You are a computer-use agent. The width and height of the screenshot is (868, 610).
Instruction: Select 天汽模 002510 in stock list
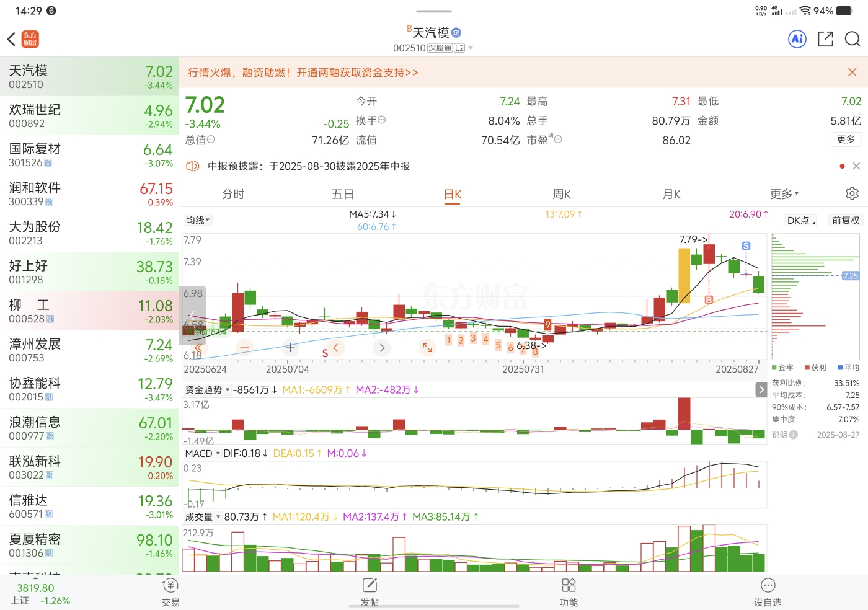[89, 76]
